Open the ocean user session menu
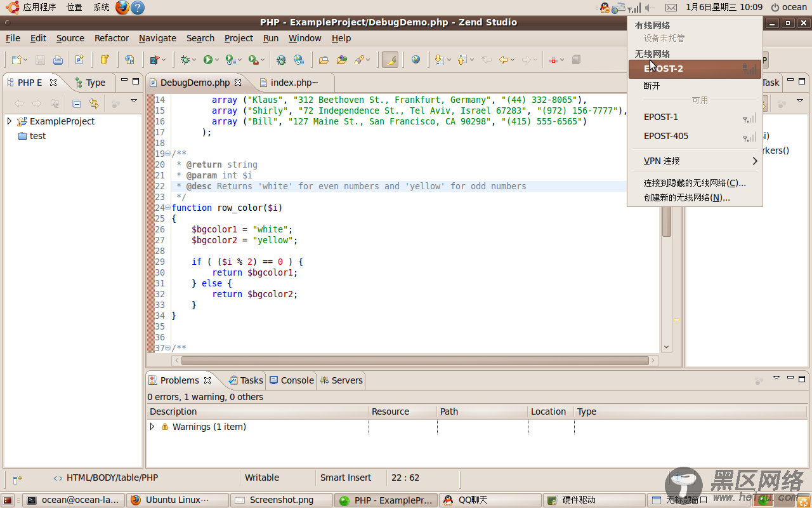Viewport: 812px width, 508px height. [789, 8]
